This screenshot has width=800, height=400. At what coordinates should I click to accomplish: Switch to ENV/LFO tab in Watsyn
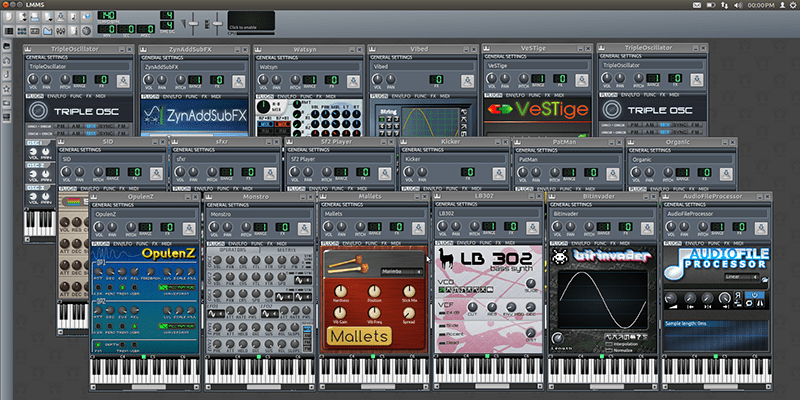click(x=287, y=94)
